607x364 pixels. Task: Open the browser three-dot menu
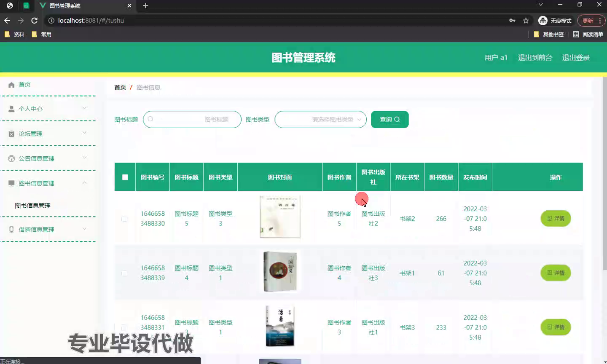[x=600, y=21]
